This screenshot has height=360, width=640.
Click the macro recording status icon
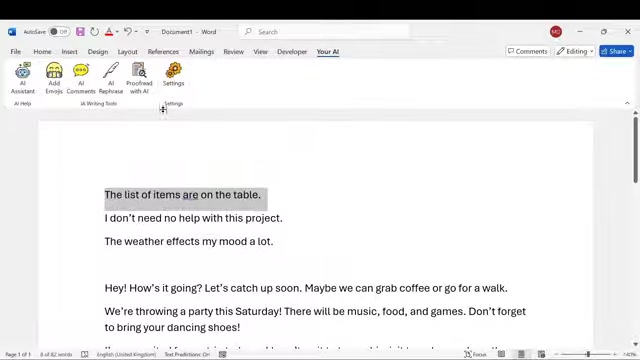coord(222,354)
